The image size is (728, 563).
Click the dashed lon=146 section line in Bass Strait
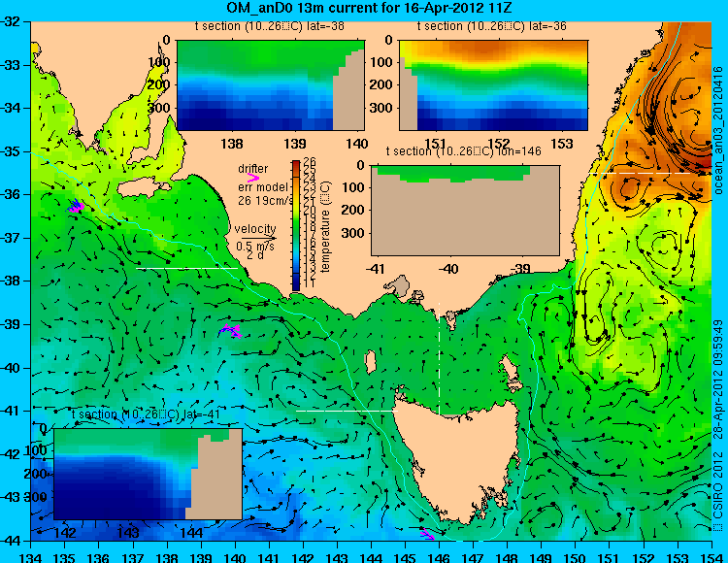[439, 359]
